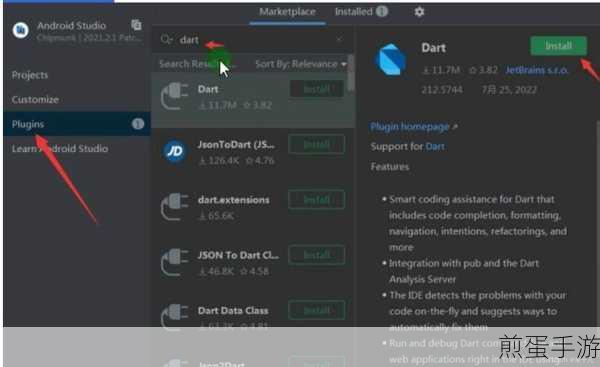Screen dimensions: 600x367
Task: Select the Dart row title in search results
Action: tap(208, 89)
